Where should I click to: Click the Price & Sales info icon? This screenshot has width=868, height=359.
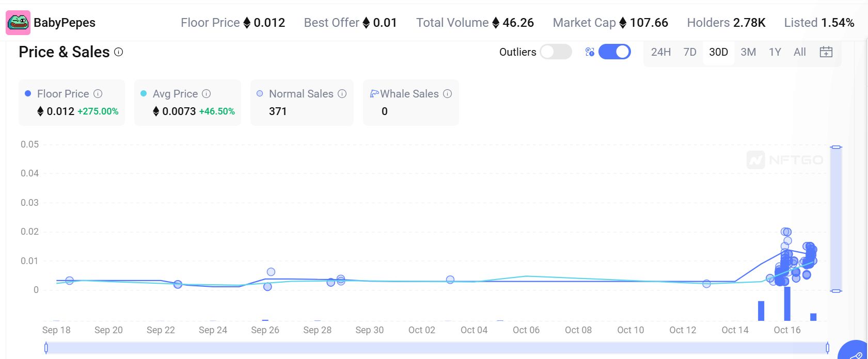point(118,52)
